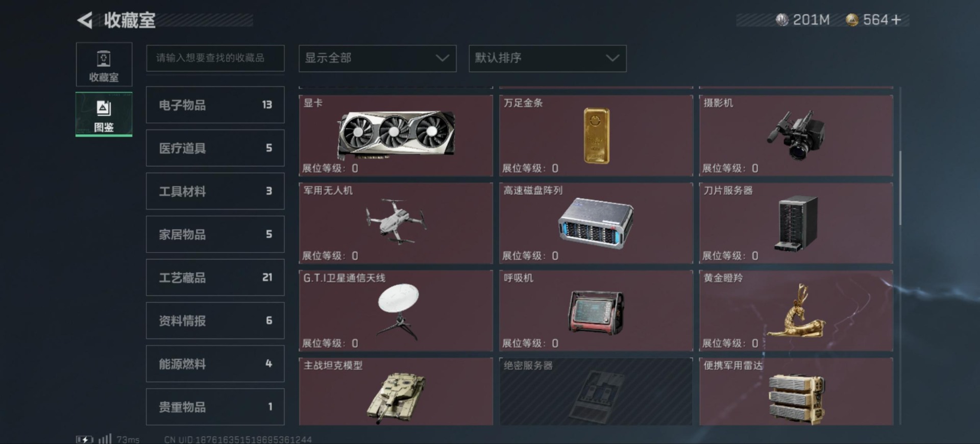
Task: Select the 图鉴 sidebar icon tab
Action: pos(104,114)
